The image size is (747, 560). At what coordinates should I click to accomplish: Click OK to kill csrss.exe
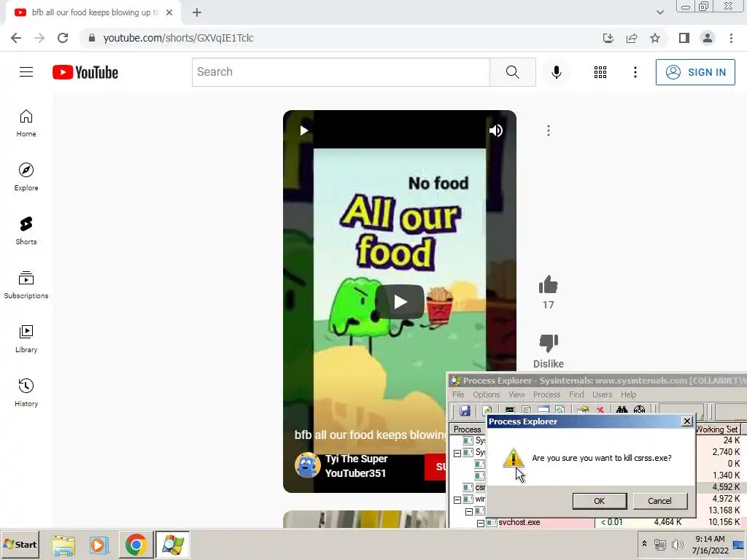[x=600, y=501]
